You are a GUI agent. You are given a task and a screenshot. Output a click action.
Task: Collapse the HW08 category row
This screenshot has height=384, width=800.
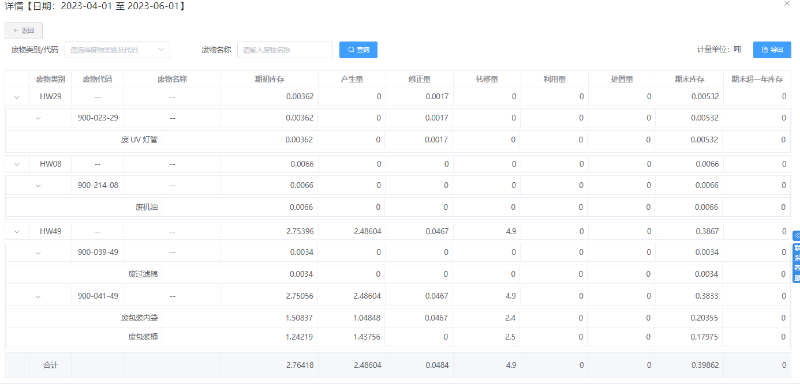click(x=17, y=164)
